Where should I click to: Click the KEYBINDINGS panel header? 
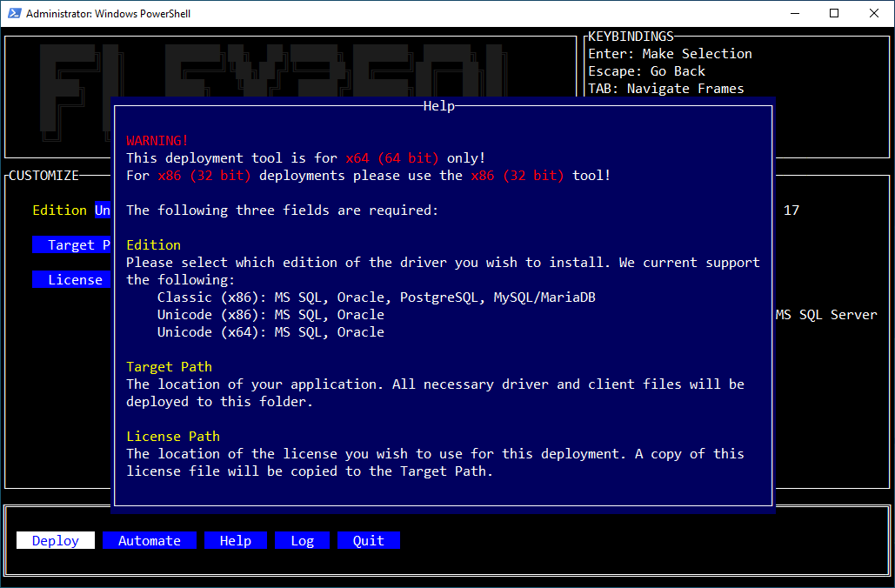631,37
